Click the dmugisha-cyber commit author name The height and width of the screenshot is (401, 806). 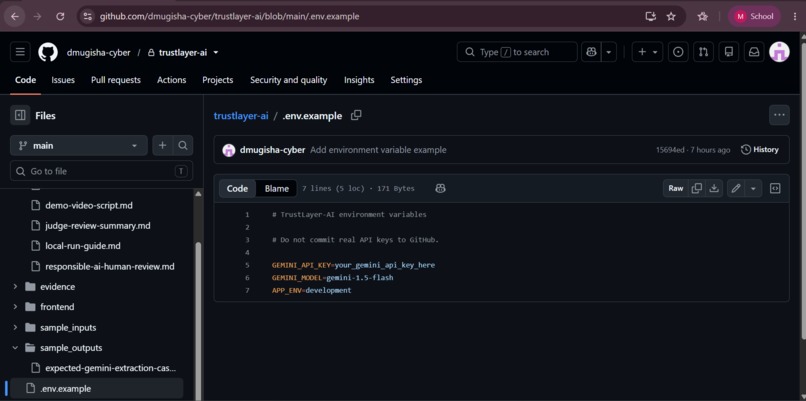272,150
